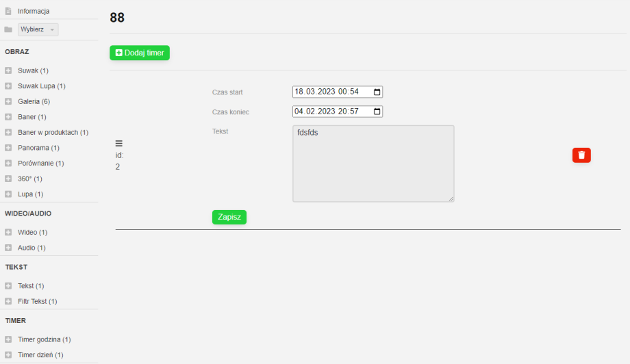Click into the Tekst textarea

[373, 164]
